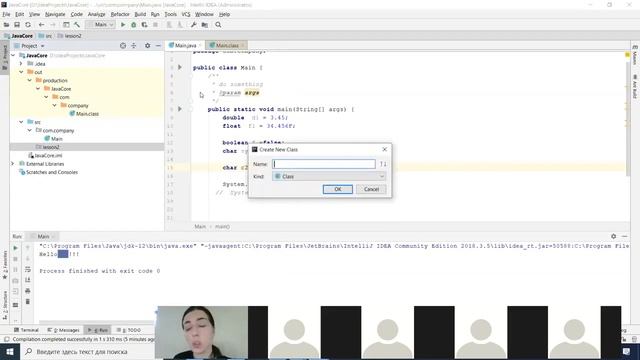Close Create New Class dialog

pos(384,149)
